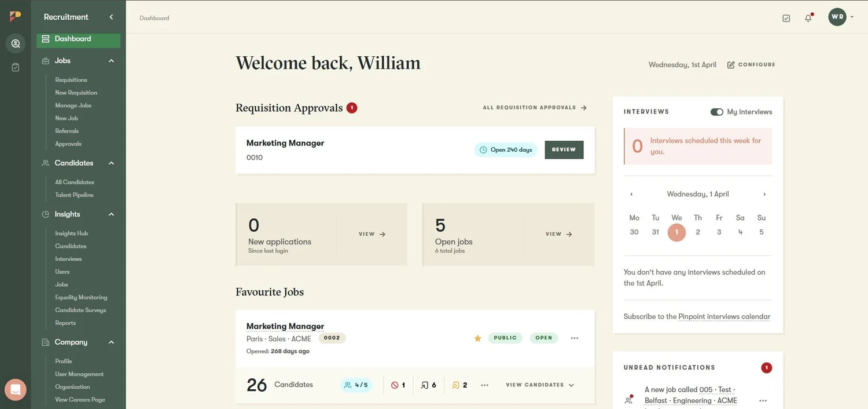Click the WR user avatar
The image size is (868, 409).
pyautogui.click(x=837, y=17)
